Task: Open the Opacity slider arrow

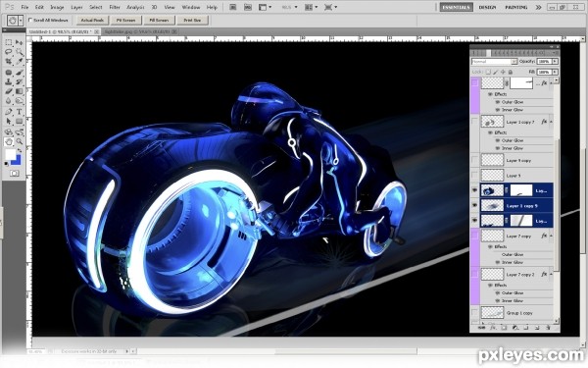Action: 555,61
